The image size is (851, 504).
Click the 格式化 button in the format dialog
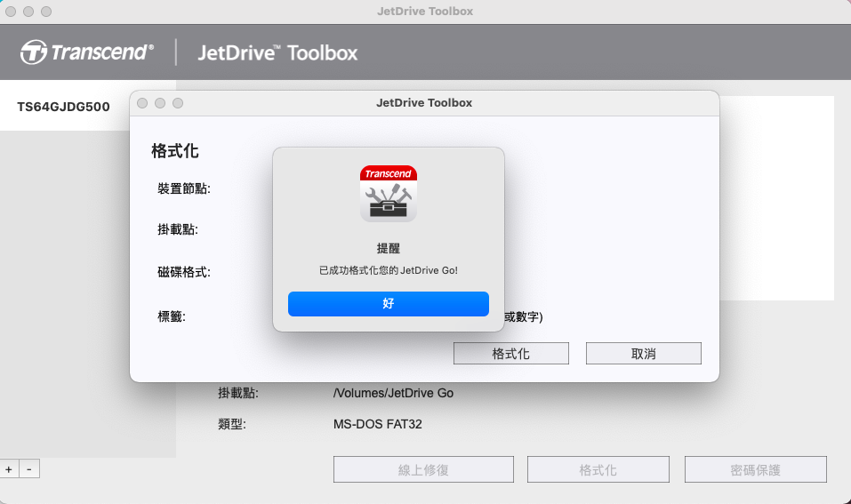[x=510, y=353]
